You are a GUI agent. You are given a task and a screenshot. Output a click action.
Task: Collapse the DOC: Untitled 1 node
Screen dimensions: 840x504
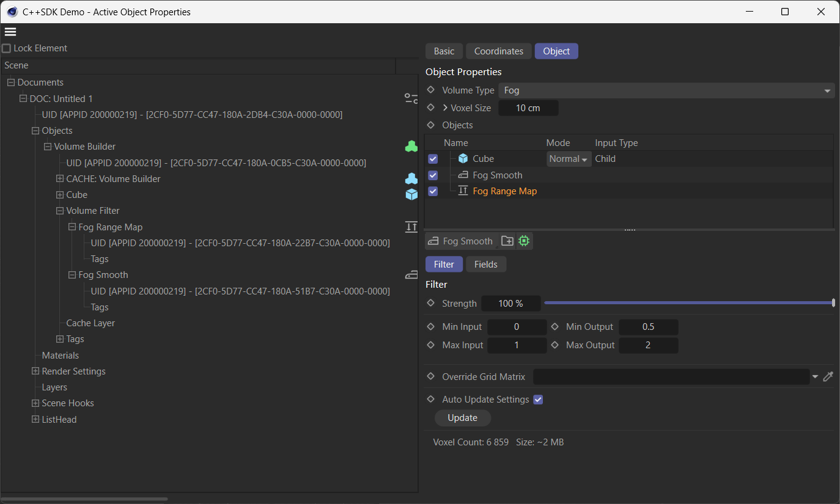click(x=23, y=98)
